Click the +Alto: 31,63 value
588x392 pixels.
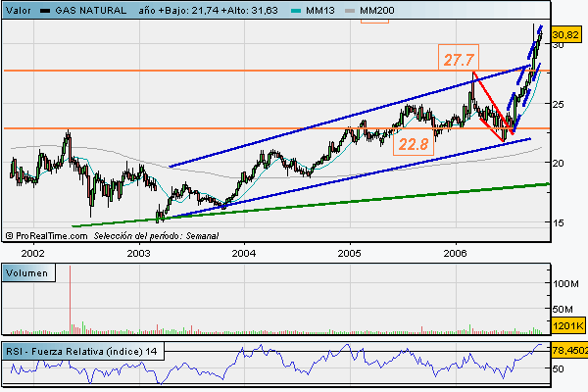[x=250, y=11]
